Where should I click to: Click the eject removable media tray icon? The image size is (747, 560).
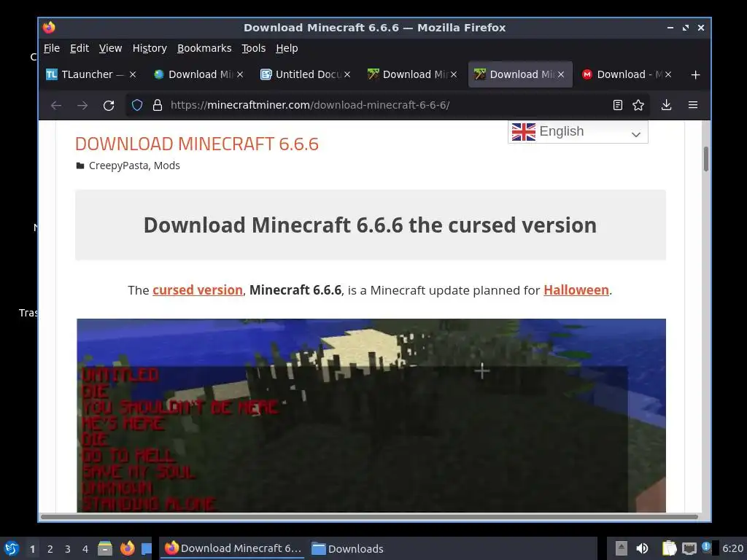point(621,548)
